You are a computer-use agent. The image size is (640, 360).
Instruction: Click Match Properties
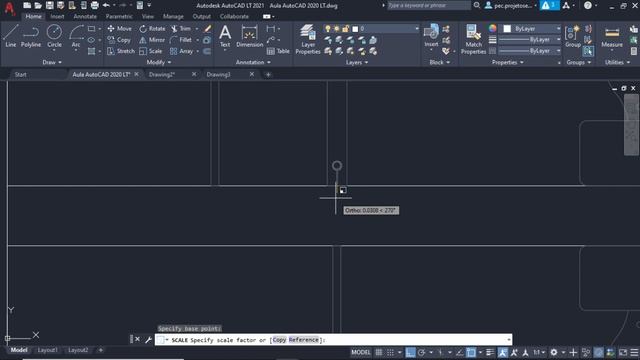pyautogui.click(x=473, y=39)
